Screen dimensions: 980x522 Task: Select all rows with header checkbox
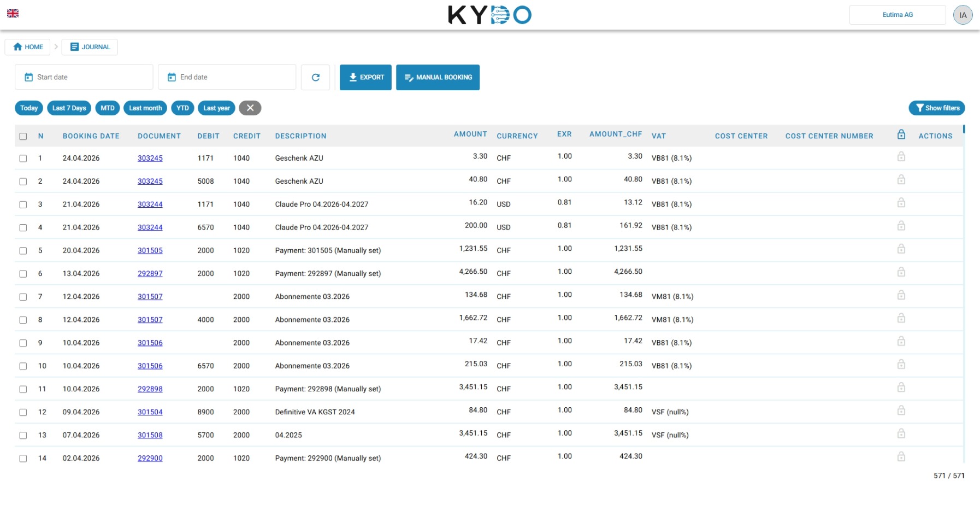[23, 136]
